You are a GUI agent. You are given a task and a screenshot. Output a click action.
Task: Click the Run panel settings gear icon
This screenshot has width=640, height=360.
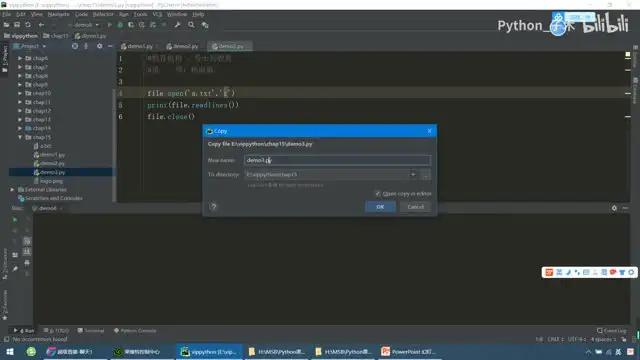pos(614,208)
